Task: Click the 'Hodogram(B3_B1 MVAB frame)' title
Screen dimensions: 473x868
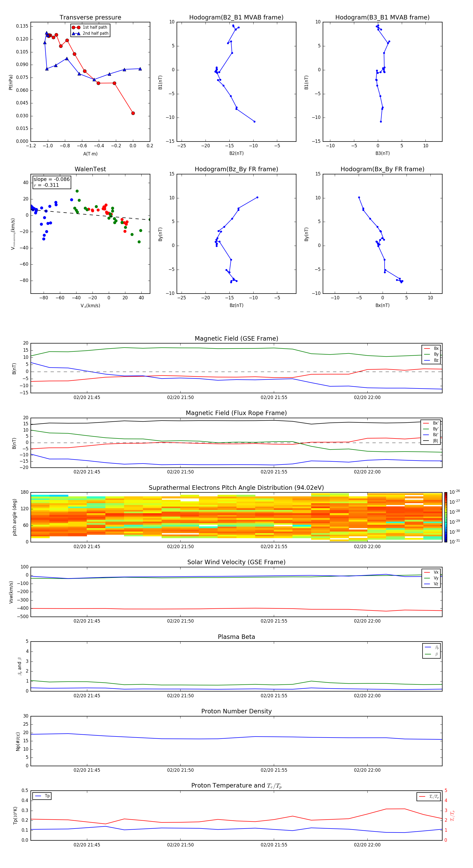Action: 382,17
